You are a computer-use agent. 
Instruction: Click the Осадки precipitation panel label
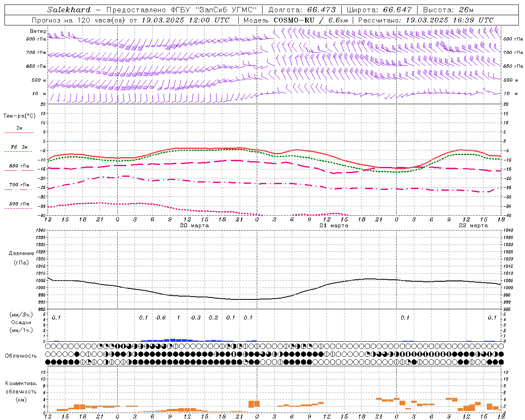point(21,322)
